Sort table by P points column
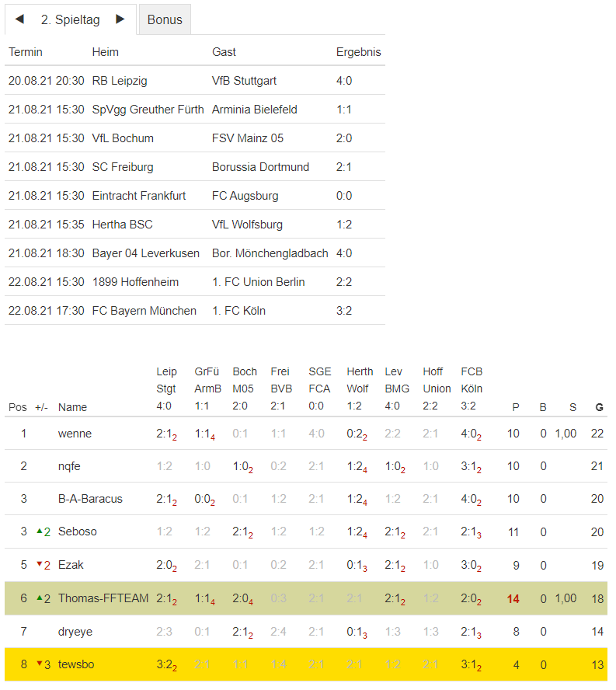Screen dimensions: 616x690 pos(515,407)
